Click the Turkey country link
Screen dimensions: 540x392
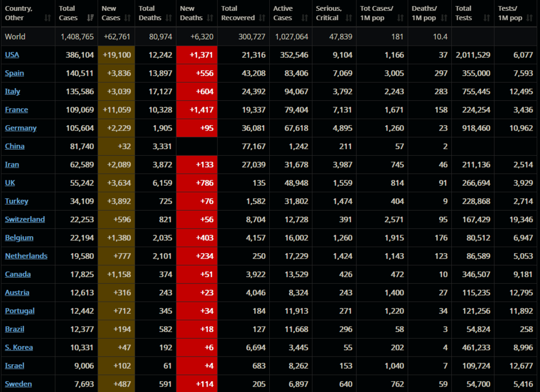click(x=16, y=201)
